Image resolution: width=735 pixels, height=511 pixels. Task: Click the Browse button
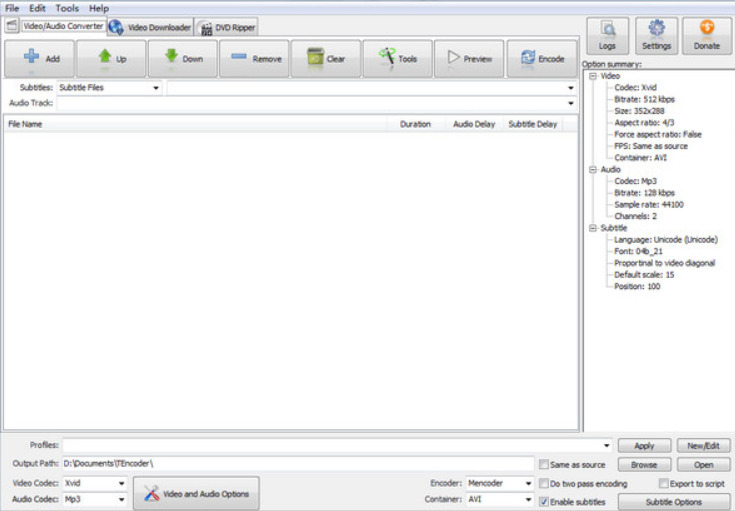(x=644, y=465)
